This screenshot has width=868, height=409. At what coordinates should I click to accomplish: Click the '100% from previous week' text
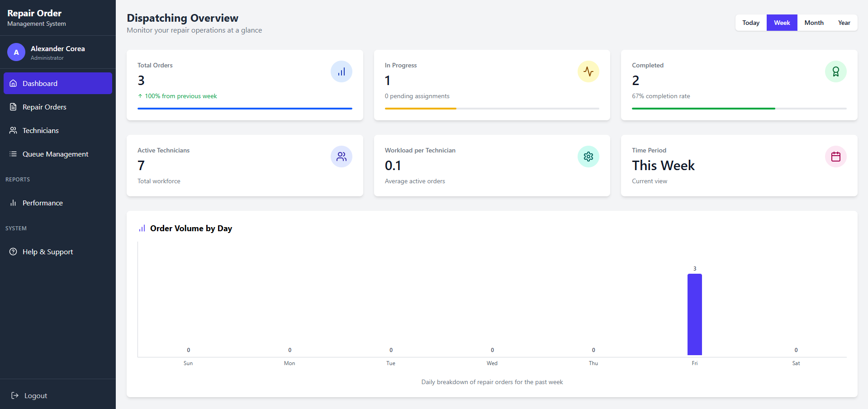(181, 96)
